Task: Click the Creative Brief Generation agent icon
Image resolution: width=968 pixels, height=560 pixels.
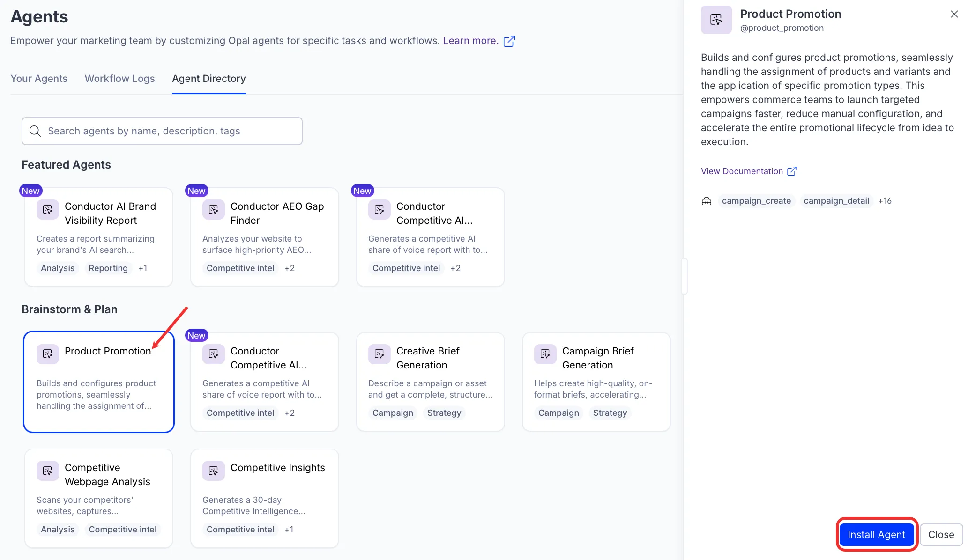Action: tap(380, 354)
